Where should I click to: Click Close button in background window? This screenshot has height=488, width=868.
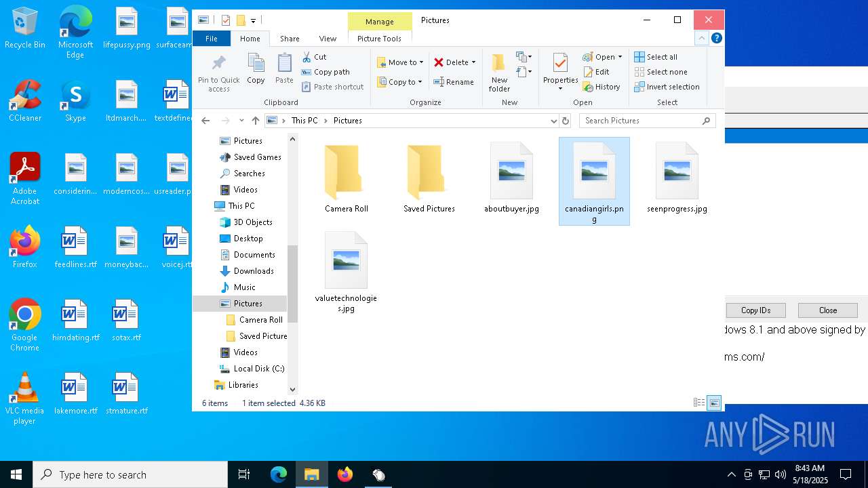[x=828, y=310]
